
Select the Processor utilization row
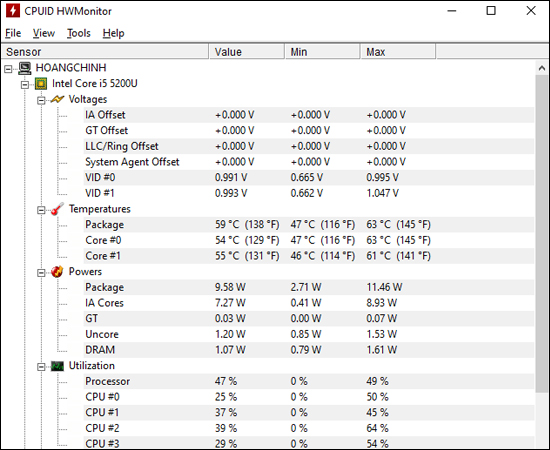tap(309, 381)
